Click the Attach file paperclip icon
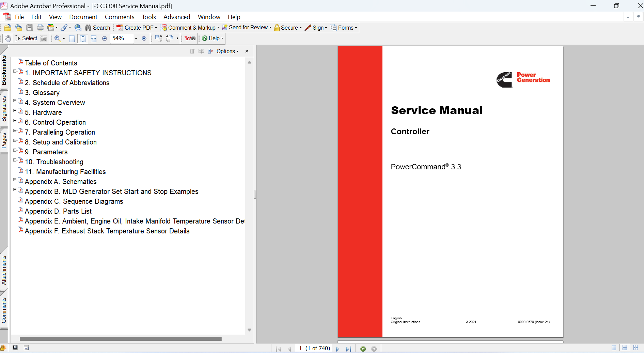 pyautogui.click(x=64, y=28)
